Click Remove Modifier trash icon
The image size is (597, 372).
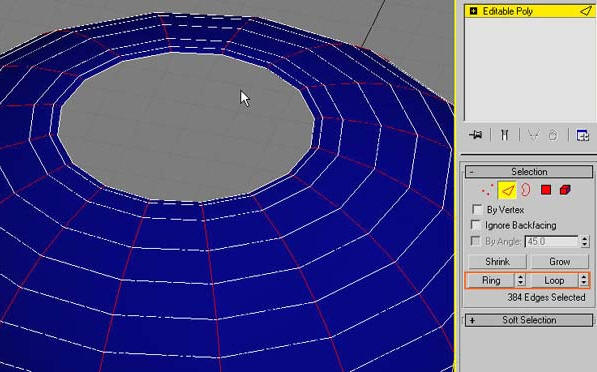click(553, 135)
